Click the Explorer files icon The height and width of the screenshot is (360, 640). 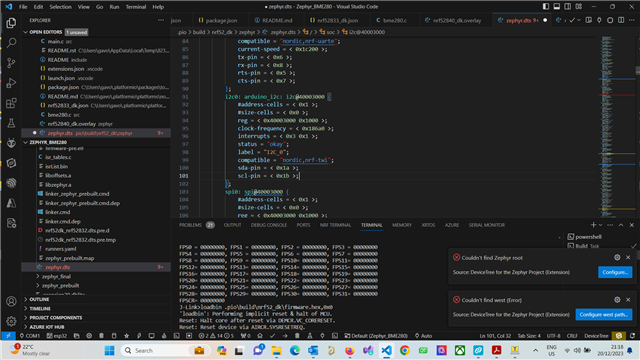pos(11,22)
